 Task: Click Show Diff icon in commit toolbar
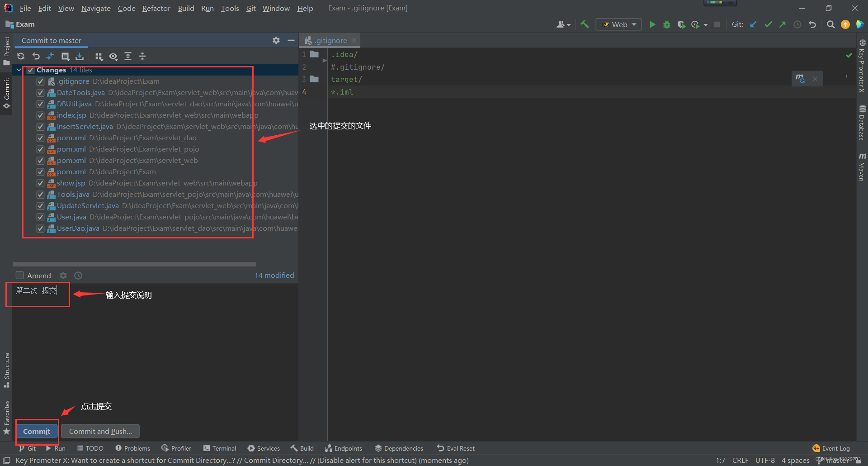[50, 56]
